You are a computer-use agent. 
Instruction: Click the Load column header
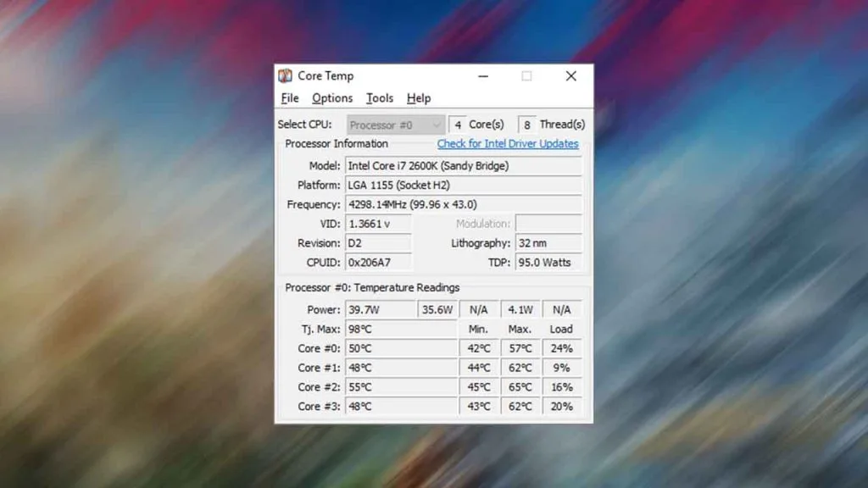pyautogui.click(x=561, y=330)
